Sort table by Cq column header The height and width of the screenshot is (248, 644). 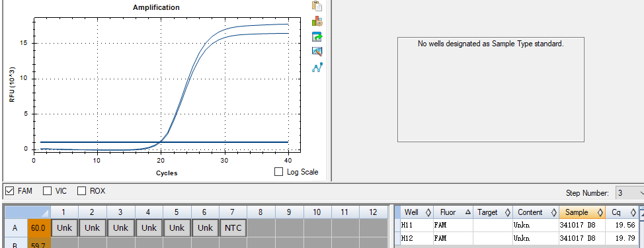[x=622, y=212]
